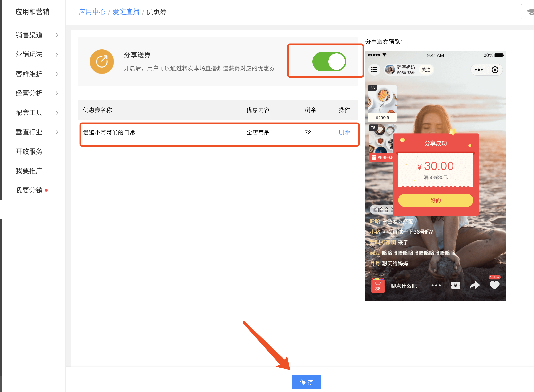Click the circular target close icon in preview
The image size is (534, 392).
(x=495, y=70)
